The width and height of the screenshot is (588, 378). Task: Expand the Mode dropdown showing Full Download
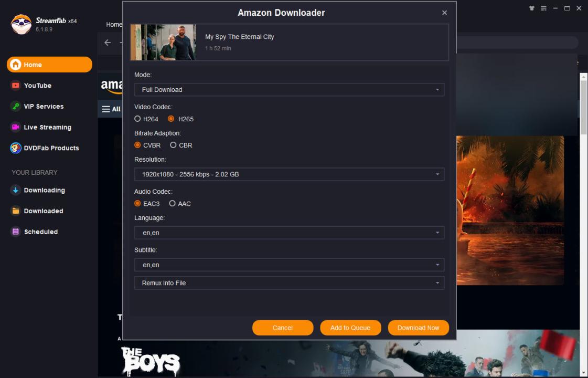[x=289, y=90]
